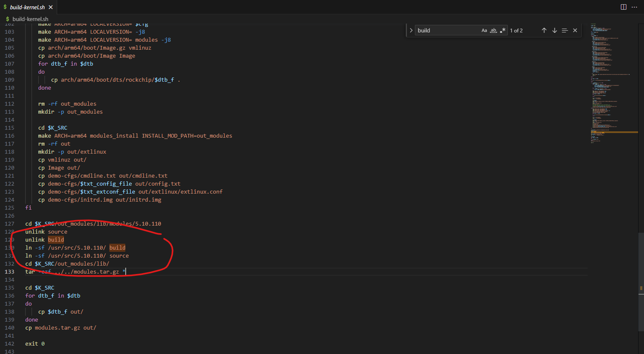The width and height of the screenshot is (644, 354).
Task: Click "done" on line 110
Action: point(45,88)
